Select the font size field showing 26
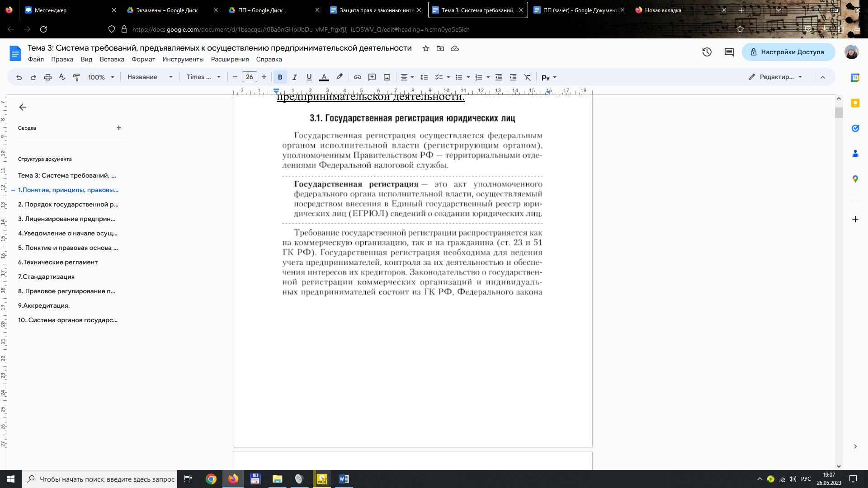The height and width of the screenshot is (488, 868). pos(250,77)
